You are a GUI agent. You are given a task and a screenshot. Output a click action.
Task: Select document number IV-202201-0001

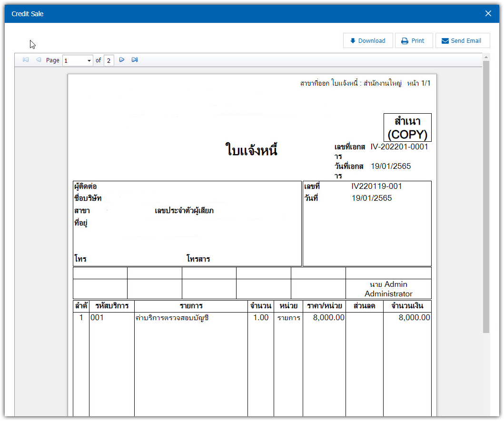[x=399, y=147]
